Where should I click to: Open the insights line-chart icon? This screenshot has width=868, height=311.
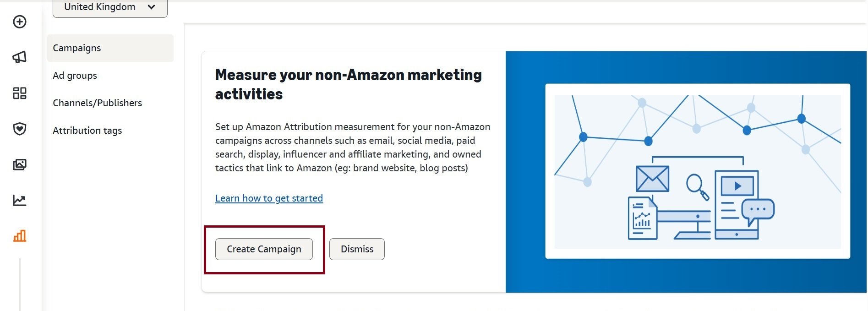coord(19,200)
